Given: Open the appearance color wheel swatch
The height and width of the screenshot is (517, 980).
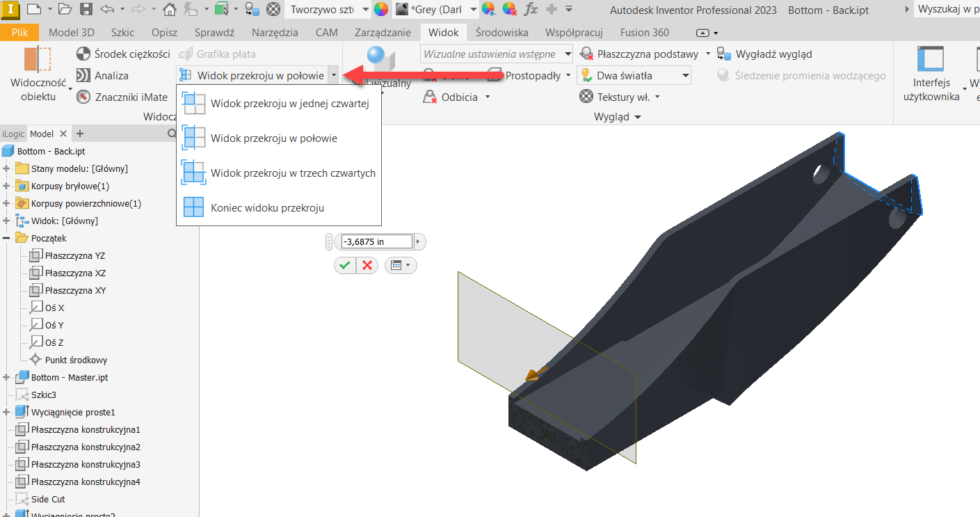Looking at the screenshot, I should tap(381, 10).
